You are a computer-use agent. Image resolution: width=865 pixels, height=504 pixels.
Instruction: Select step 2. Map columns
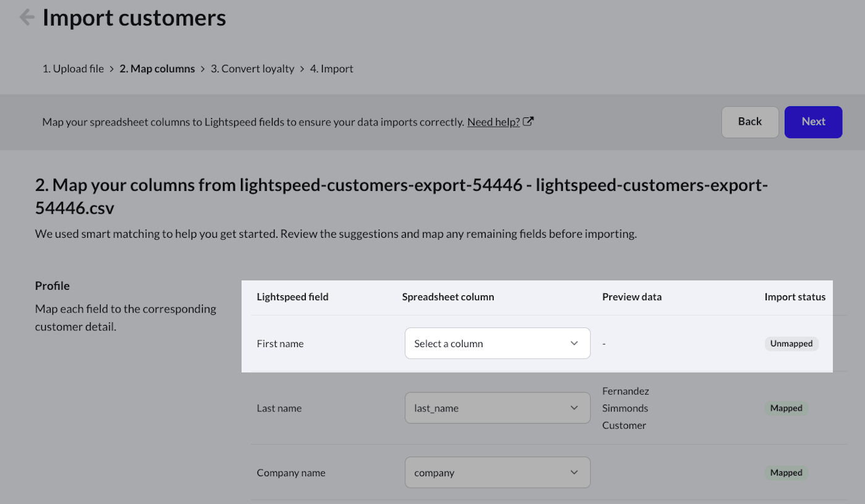pos(157,69)
